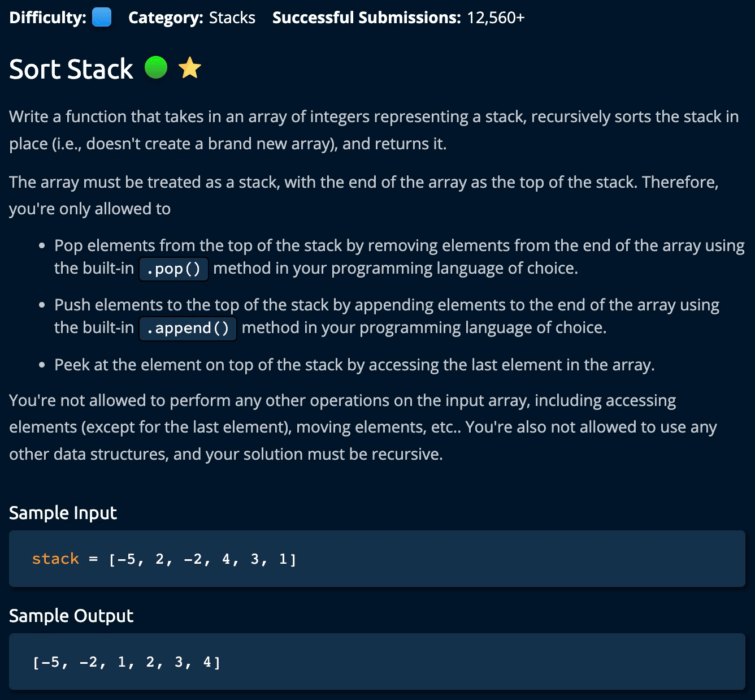Click the green circle beside Sort Stack
The height and width of the screenshot is (700, 755).
click(x=156, y=68)
